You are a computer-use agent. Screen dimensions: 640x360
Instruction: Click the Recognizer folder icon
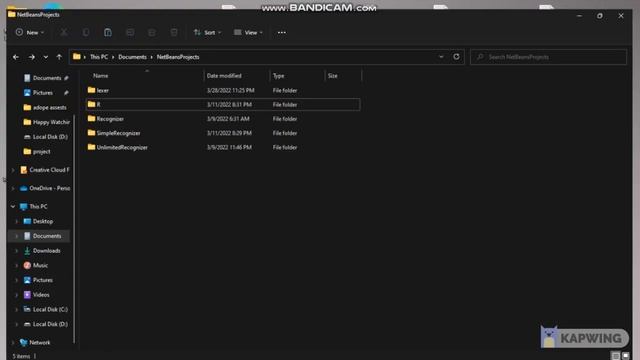tap(91, 118)
